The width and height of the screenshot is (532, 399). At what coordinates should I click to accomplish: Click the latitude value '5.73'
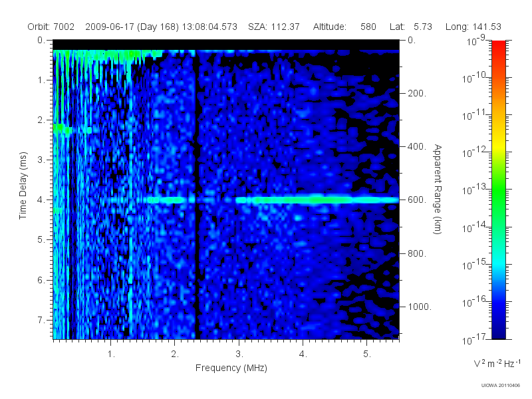point(423,27)
